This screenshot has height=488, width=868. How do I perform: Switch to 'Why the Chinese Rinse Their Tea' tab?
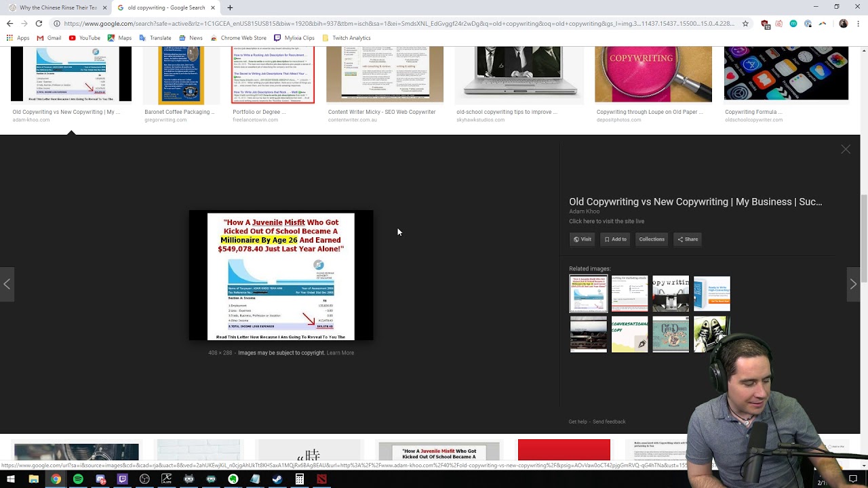coord(58,7)
